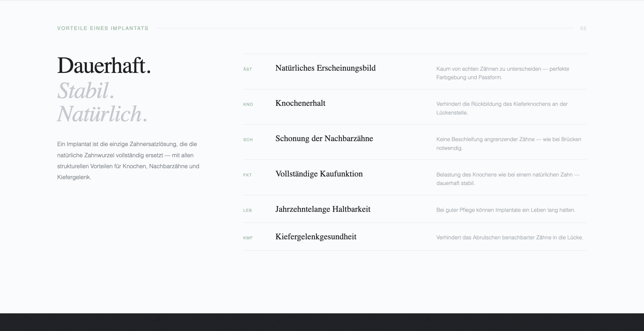Image resolution: width=644 pixels, height=331 pixels.
Task: Select the 'Jahrzehntelange Haltbarkeit' item
Action: (323, 209)
